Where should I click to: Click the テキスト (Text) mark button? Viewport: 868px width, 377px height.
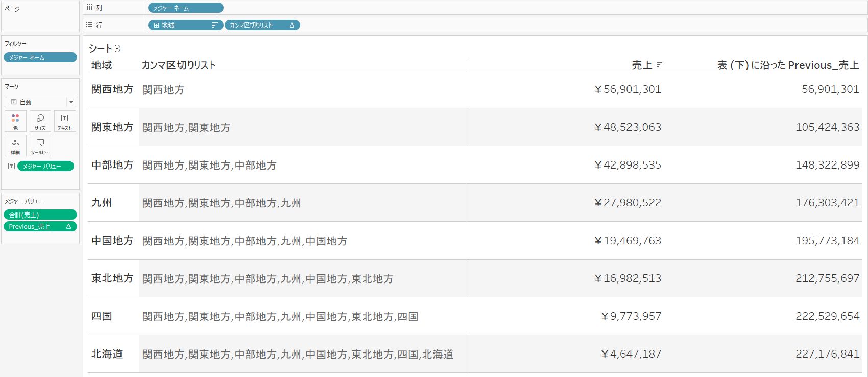click(x=65, y=121)
